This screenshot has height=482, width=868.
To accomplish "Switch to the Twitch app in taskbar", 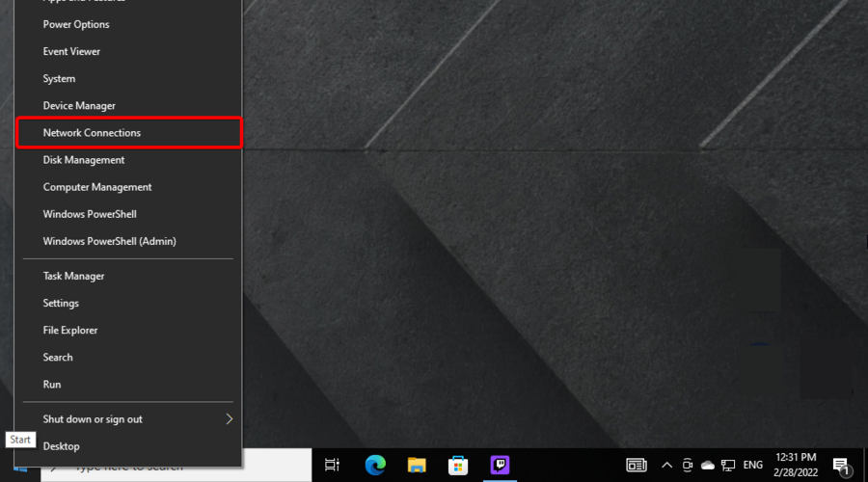I will [500, 465].
